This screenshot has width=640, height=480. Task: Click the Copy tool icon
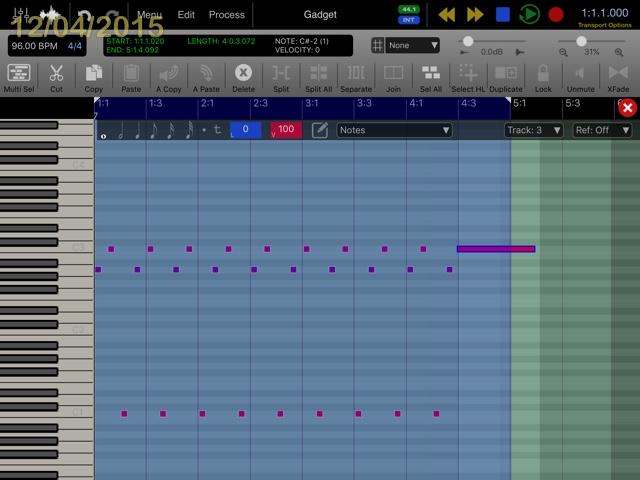click(93, 78)
